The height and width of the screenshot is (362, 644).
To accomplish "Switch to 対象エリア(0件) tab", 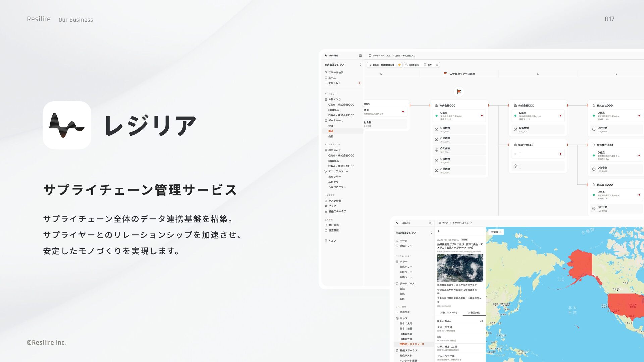I will (448, 313).
